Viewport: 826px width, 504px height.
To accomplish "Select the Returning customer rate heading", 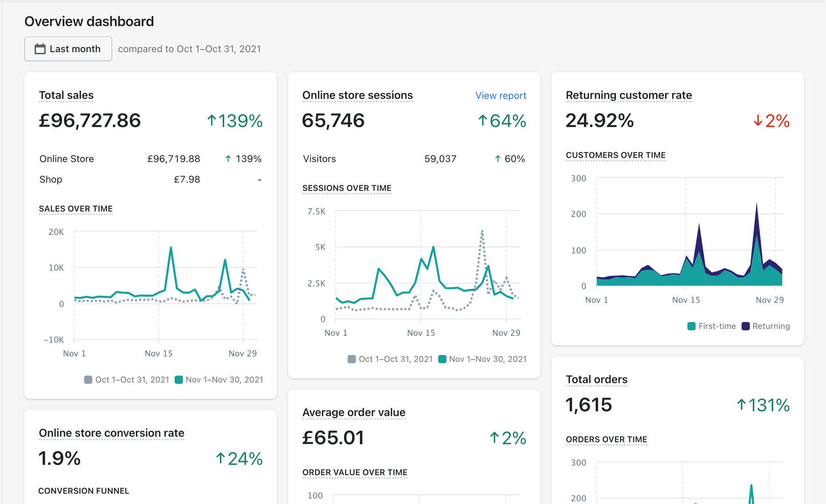I will tap(628, 95).
